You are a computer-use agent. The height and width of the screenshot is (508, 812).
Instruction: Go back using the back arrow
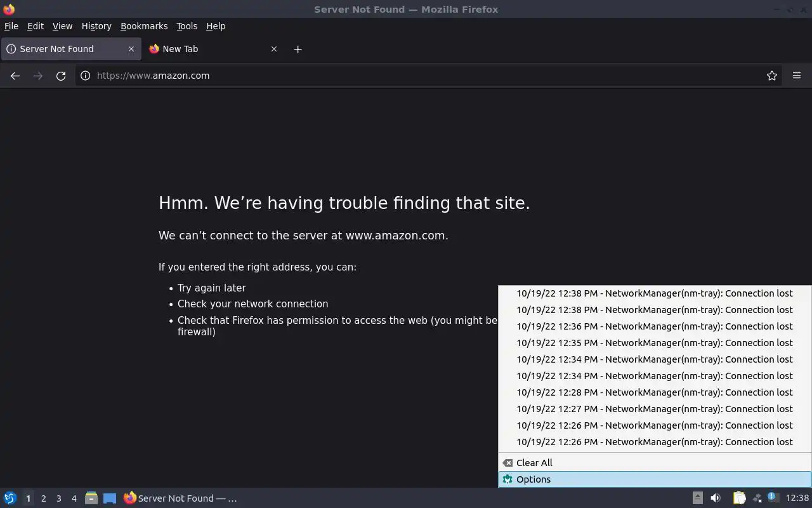tap(15, 76)
